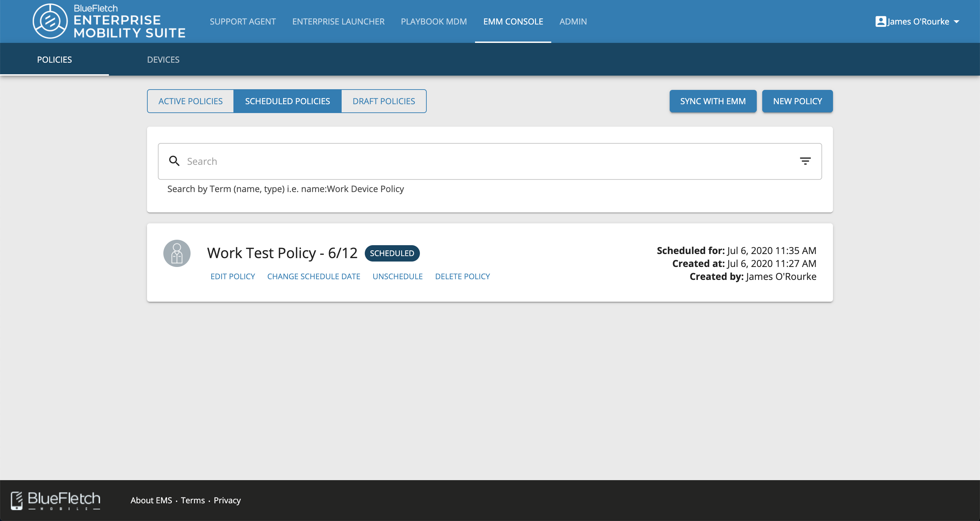This screenshot has width=980, height=521.
Task: Switch to the Policies tab
Action: point(54,59)
